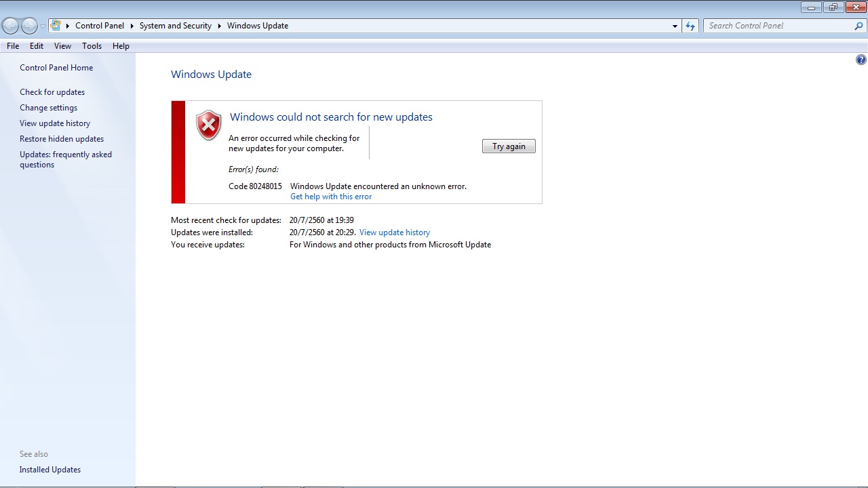This screenshot has width=868, height=488.
Task: Restore down the Control Panel window
Action: tap(833, 7)
